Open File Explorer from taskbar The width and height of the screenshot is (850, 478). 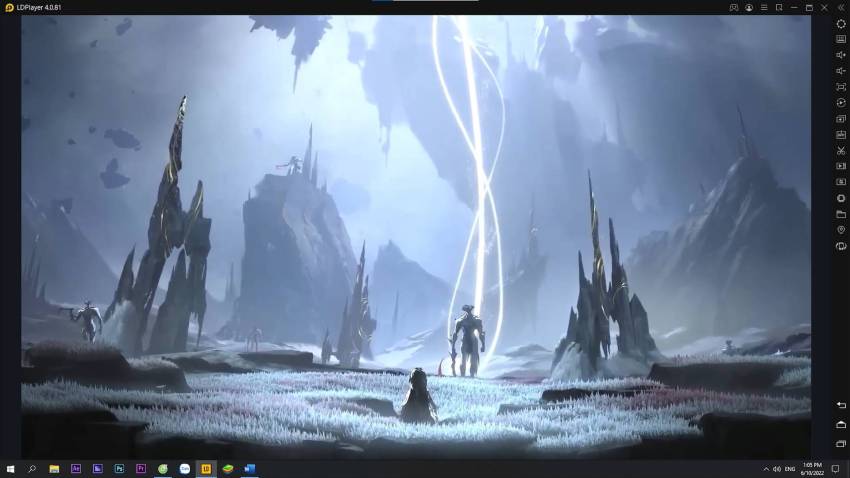coord(54,469)
